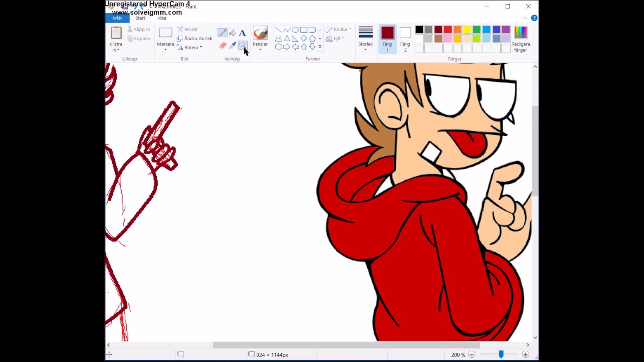The image size is (644, 362).
Task: Click the Klistra in clipboard icon
Action: [x=116, y=33]
